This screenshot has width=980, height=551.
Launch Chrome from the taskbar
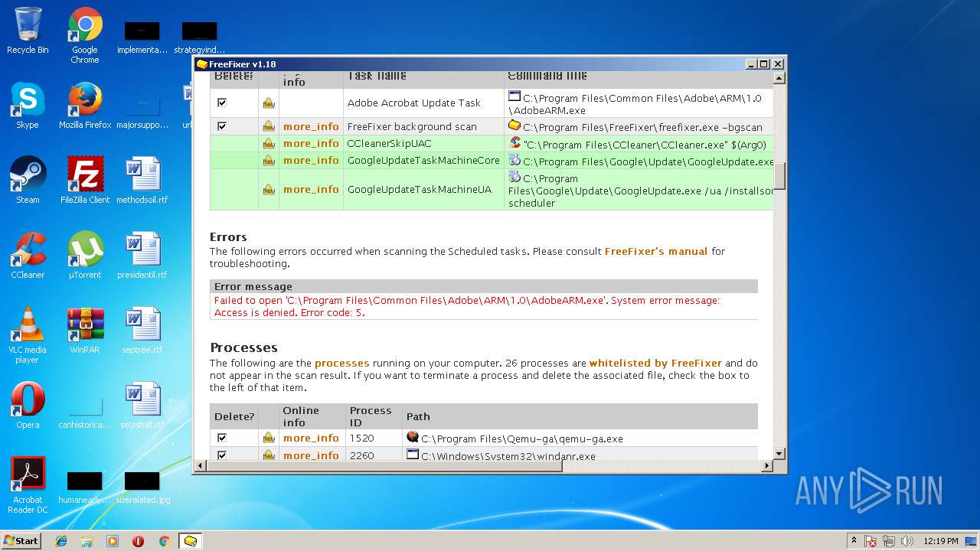click(164, 541)
